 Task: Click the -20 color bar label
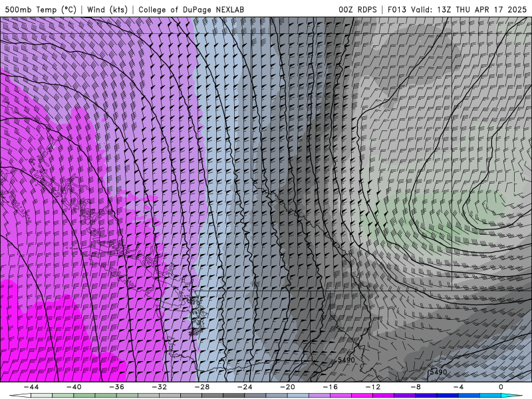pos(287,387)
